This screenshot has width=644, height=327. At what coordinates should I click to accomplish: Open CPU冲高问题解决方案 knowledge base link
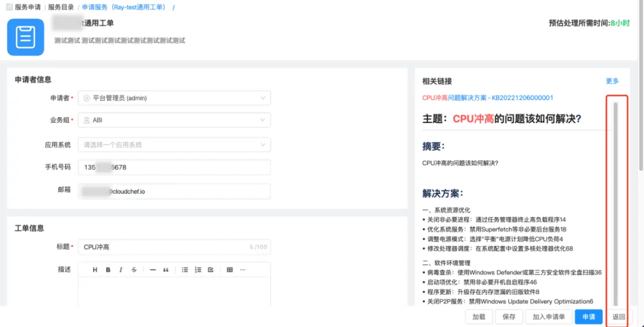(x=488, y=98)
